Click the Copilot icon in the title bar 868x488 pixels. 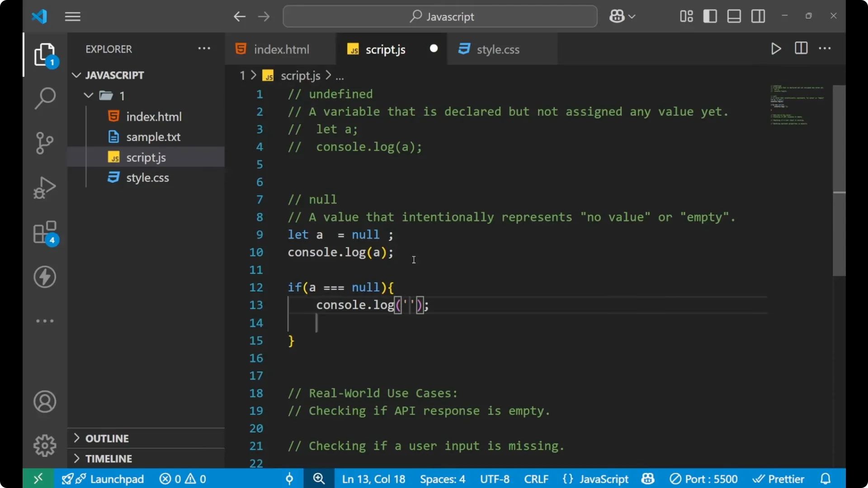pos(618,16)
